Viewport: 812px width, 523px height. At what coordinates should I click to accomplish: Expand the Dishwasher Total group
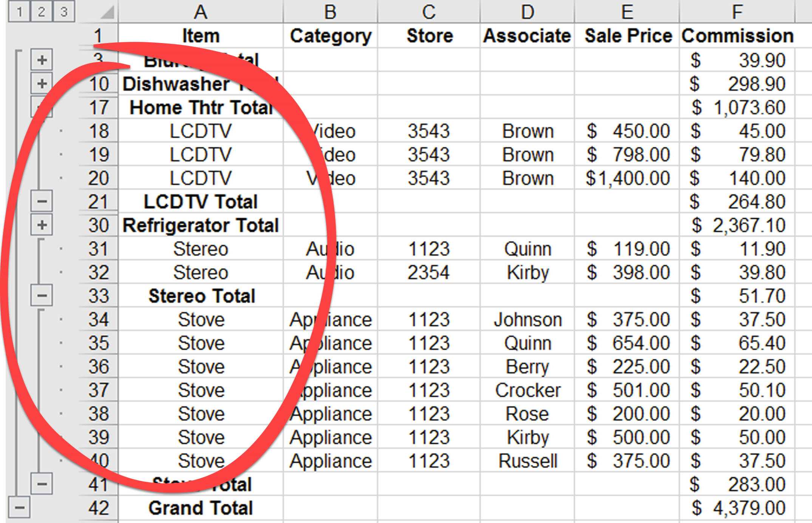(42, 83)
